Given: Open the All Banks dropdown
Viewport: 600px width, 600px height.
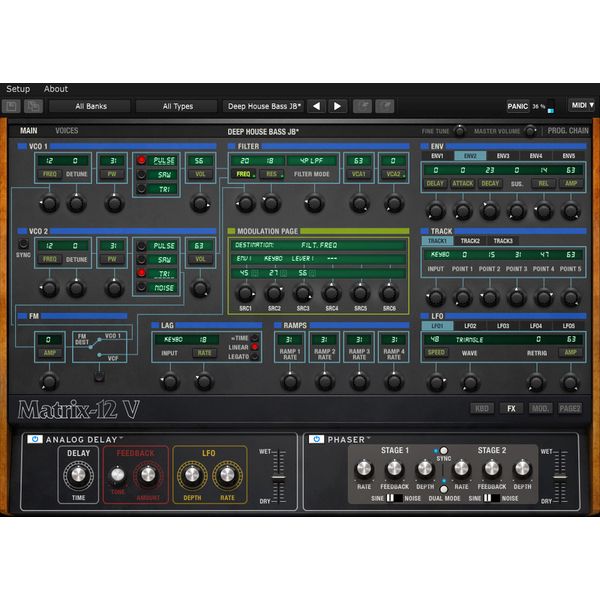Looking at the screenshot, I should tap(91, 106).
